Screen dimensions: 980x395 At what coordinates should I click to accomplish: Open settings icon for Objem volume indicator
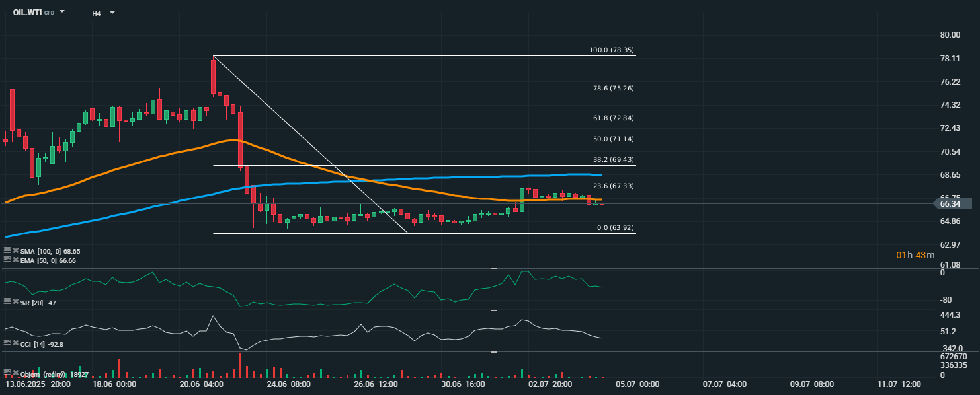click(7, 373)
